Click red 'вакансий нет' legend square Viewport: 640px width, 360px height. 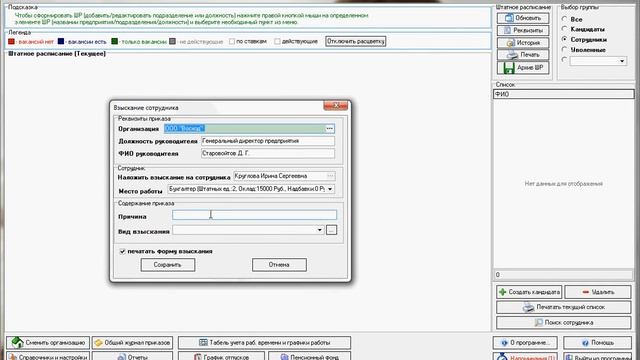coord(11,41)
